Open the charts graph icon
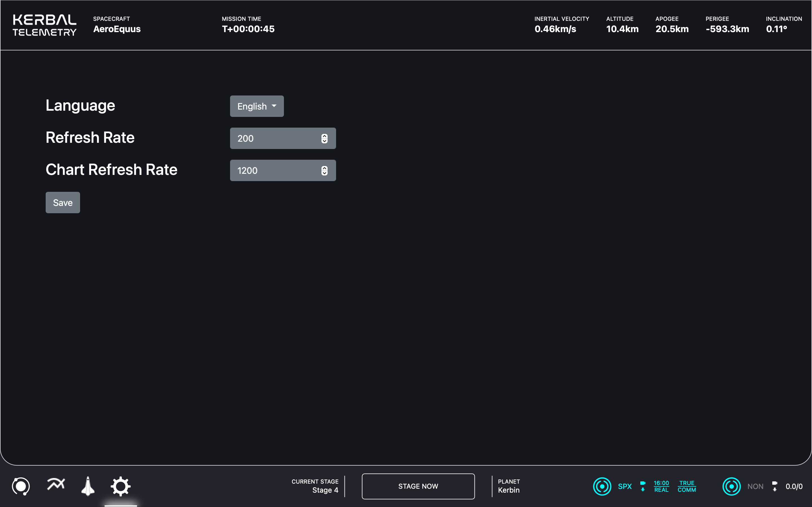The image size is (812, 507). click(x=56, y=484)
